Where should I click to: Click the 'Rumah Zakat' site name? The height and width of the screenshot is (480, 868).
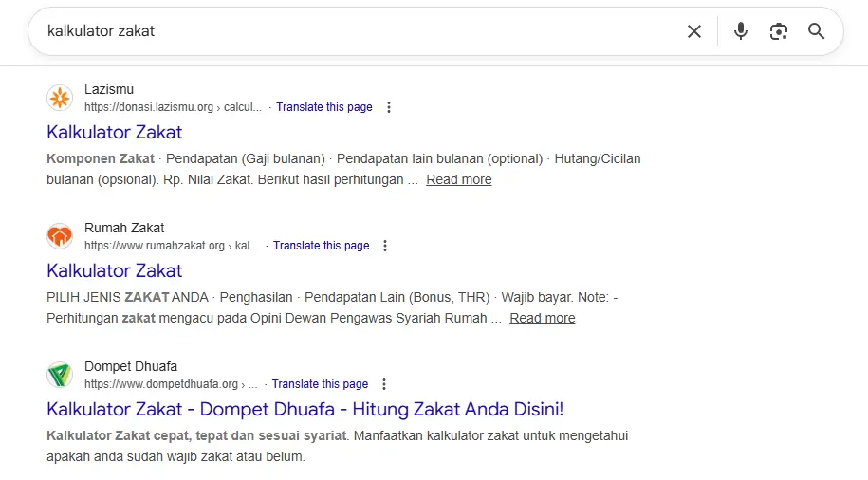[124, 228]
